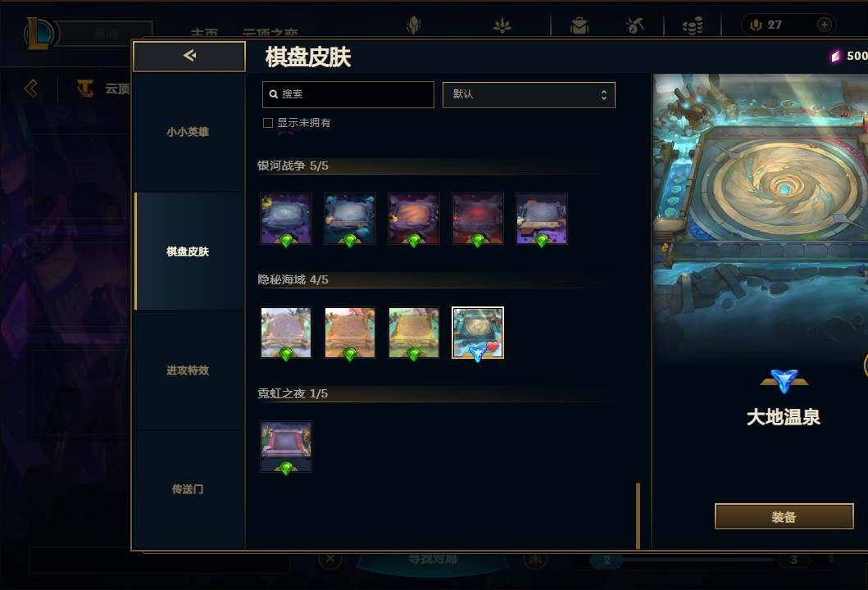Click the skin list scrollbar

pos(638,515)
